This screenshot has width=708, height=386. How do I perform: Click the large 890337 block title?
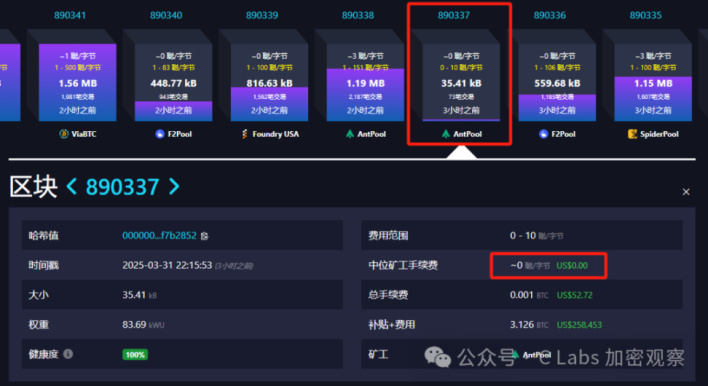(x=122, y=186)
